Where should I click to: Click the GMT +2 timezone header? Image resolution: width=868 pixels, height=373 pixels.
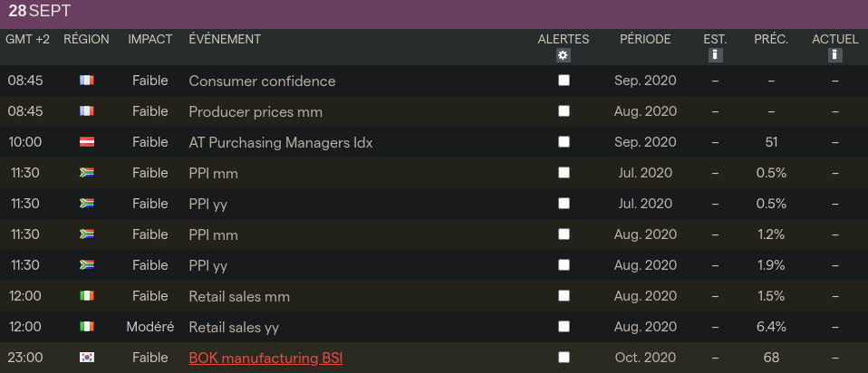pos(27,40)
